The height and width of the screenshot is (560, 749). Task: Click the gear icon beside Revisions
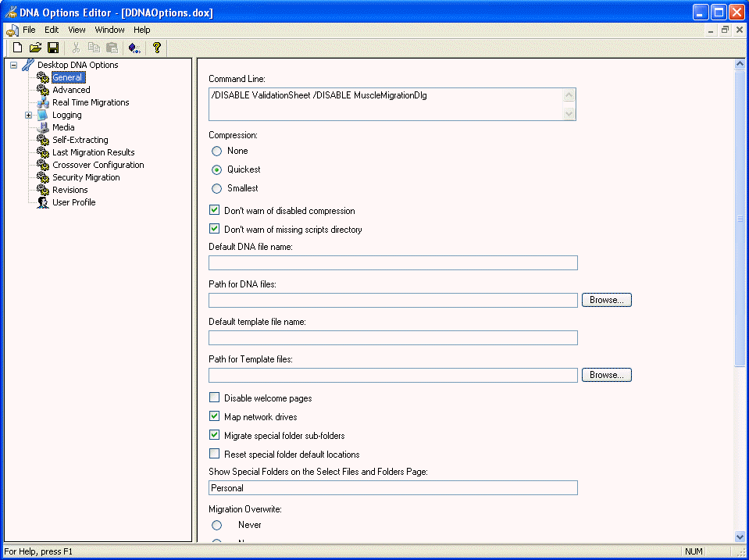(43, 190)
